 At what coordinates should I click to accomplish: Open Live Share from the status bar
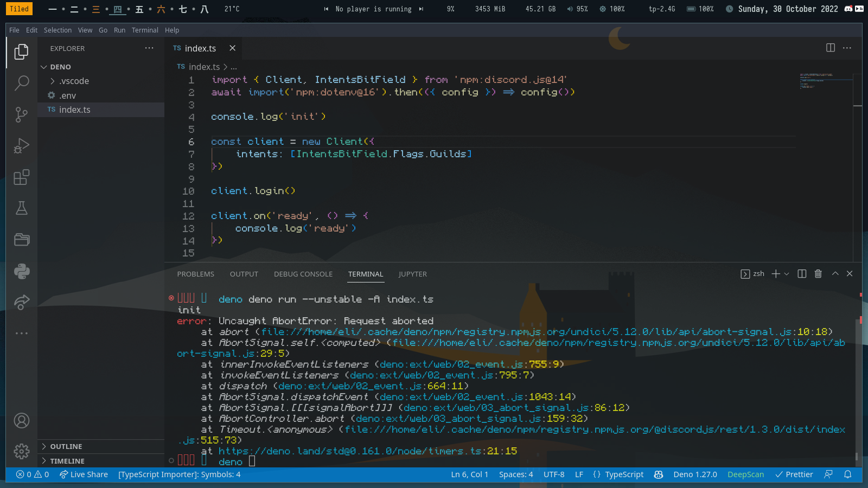pyautogui.click(x=84, y=474)
